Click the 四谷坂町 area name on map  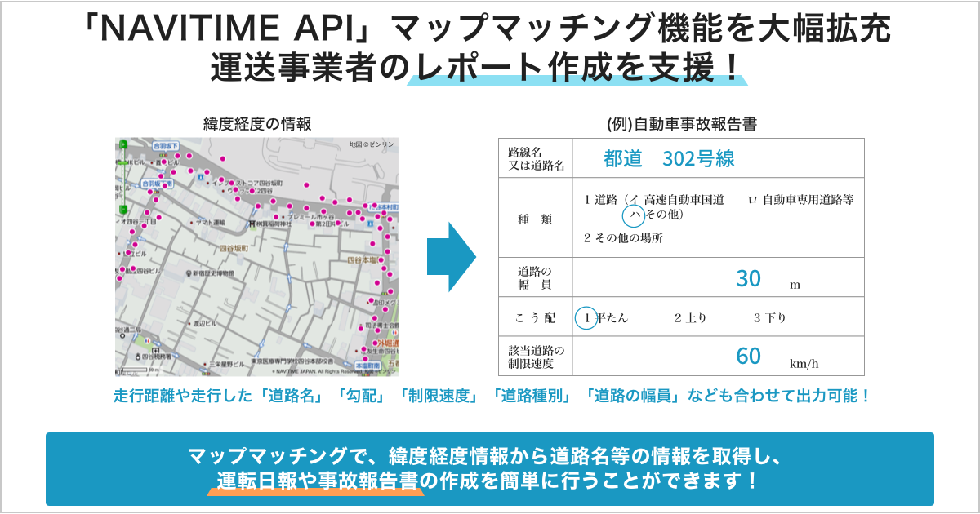tap(234, 248)
